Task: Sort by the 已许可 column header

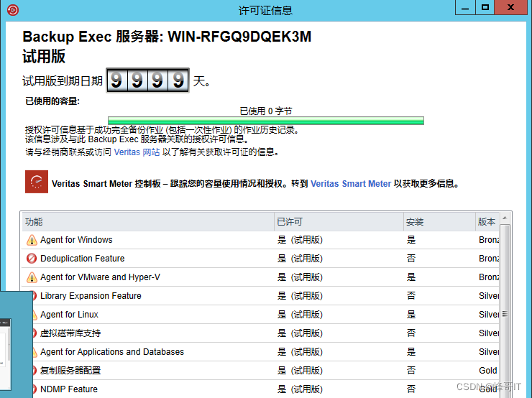Action: 339,222
